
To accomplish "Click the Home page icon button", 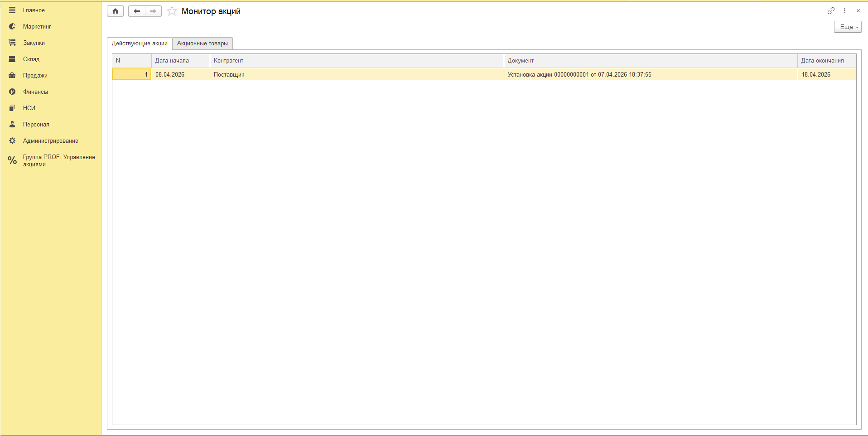I will pyautogui.click(x=115, y=11).
